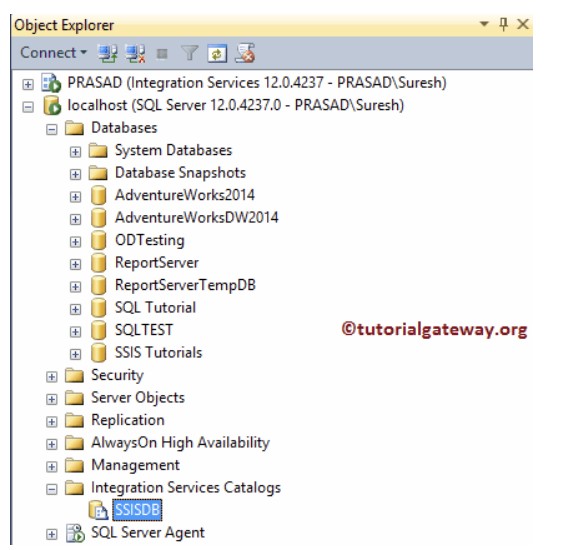
Task: Click the Filter funnel toolbar icon
Action: tap(190, 53)
